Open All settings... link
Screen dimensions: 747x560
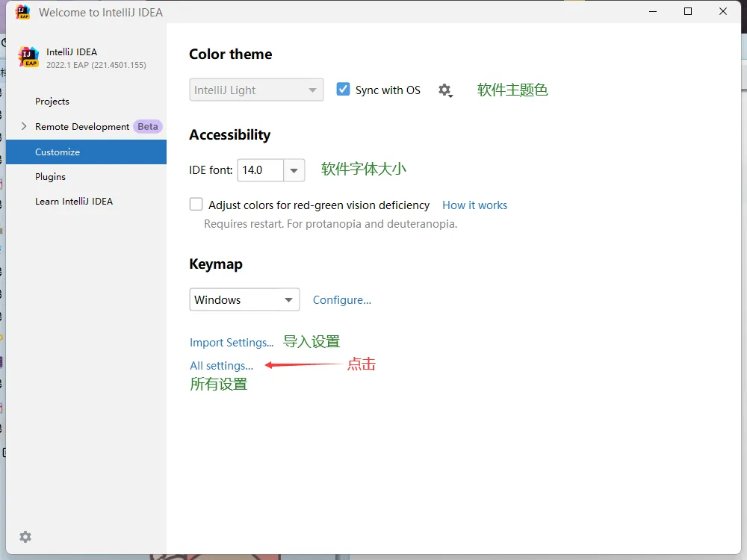click(x=222, y=366)
